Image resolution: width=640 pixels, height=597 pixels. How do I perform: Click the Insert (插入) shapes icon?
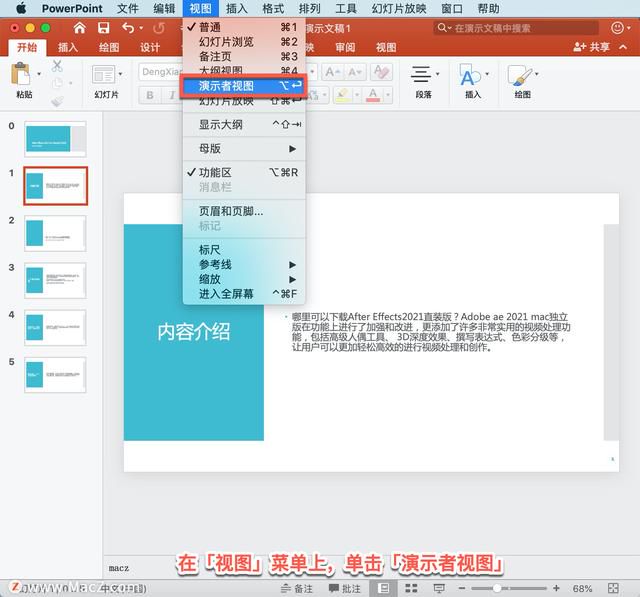pyautogui.click(x=470, y=74)
